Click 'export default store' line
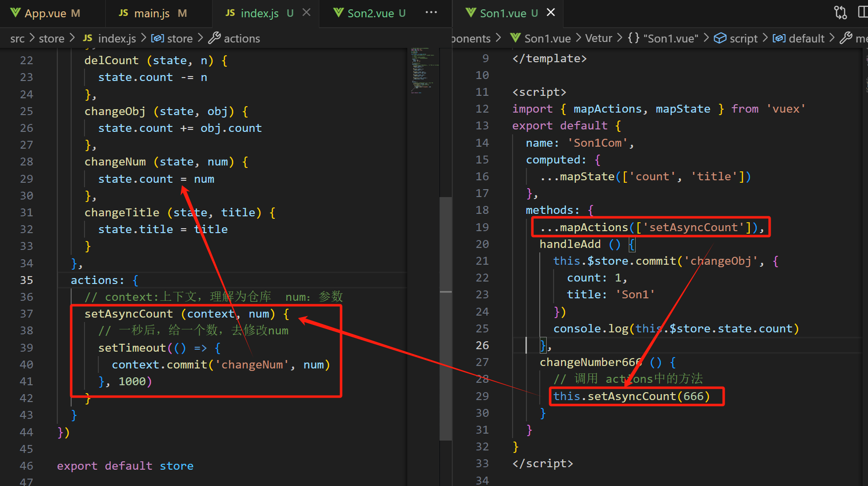The image size is (868, 486). click(x=125, y=466)
